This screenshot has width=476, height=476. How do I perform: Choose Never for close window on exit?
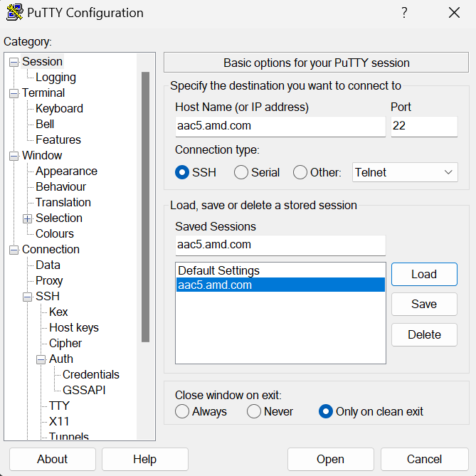coord(254,412)
